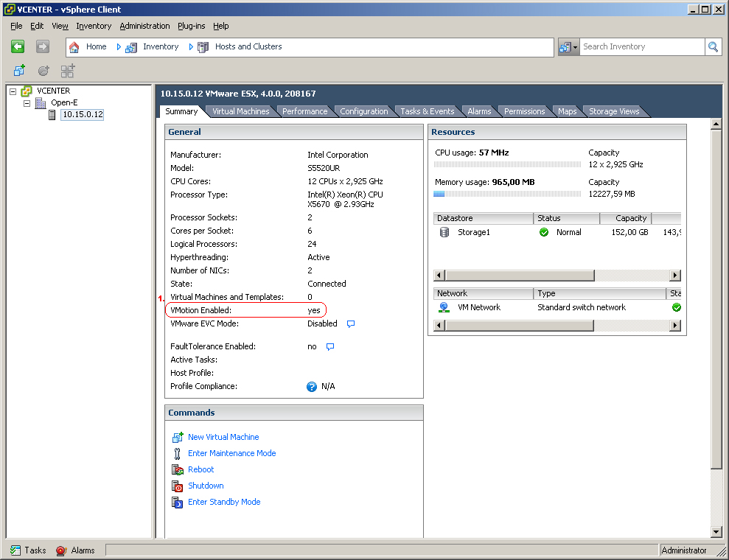Click the Datastore column header
The width and height of the screenshot is (729, 560).
[483, 218]
